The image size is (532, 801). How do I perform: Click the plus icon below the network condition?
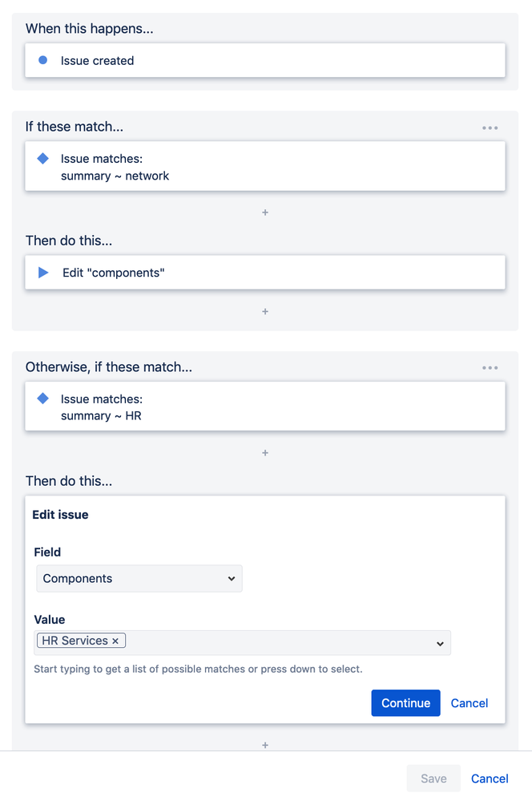[x=264, y=212]
